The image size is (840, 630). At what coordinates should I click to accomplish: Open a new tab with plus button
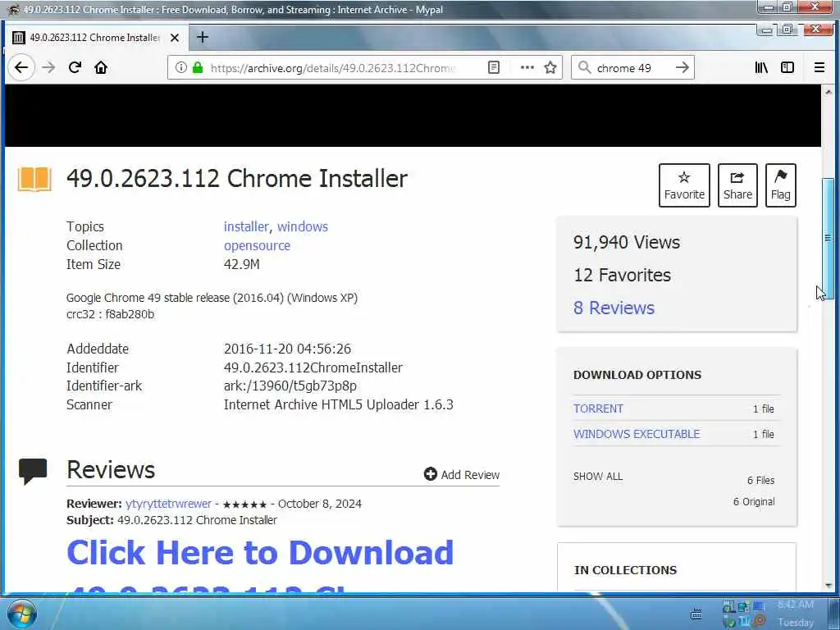(203, 37)
